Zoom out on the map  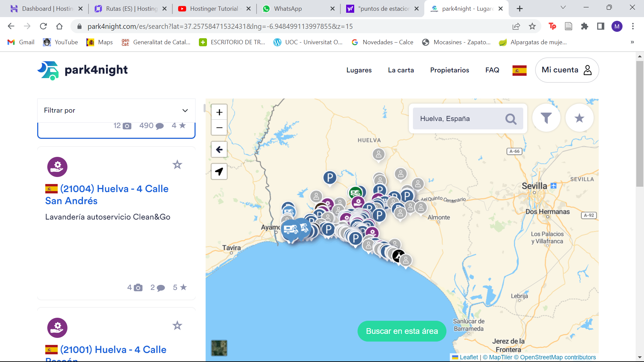coord(219,128)
